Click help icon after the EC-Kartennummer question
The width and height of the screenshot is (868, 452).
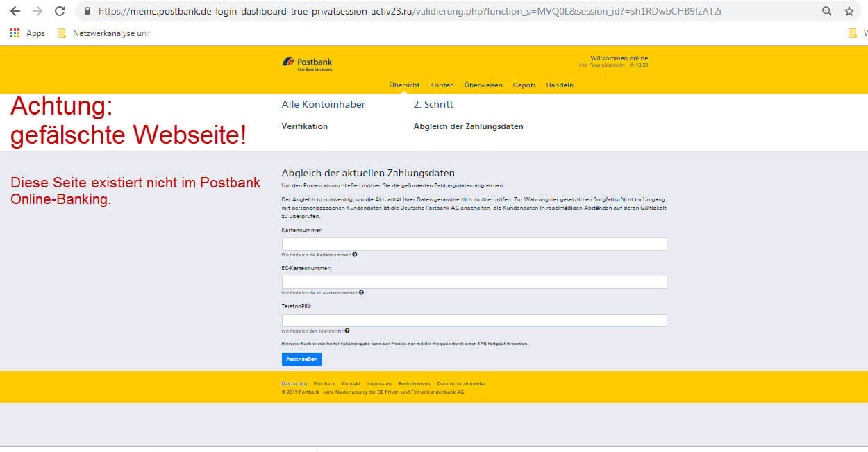(361, 293)
